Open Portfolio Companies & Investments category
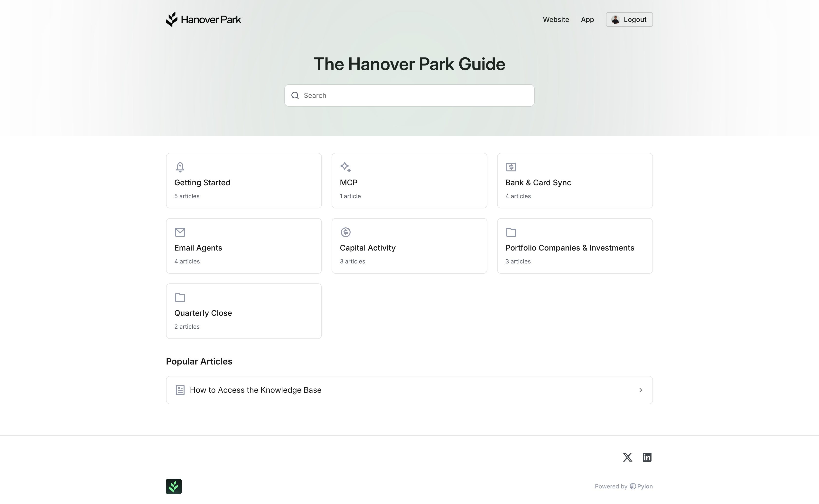Screen dimensions: 819x504 click(575, 246)
